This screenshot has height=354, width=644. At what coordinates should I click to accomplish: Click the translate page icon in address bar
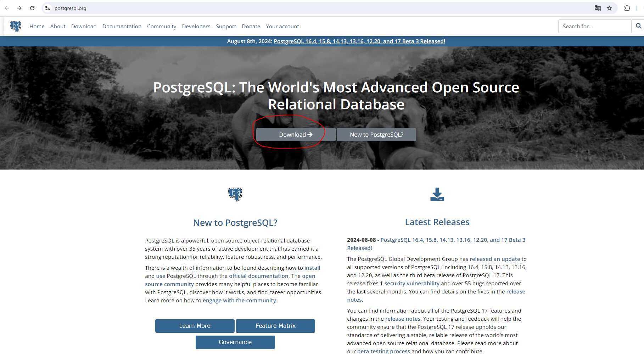coord(598,8)
